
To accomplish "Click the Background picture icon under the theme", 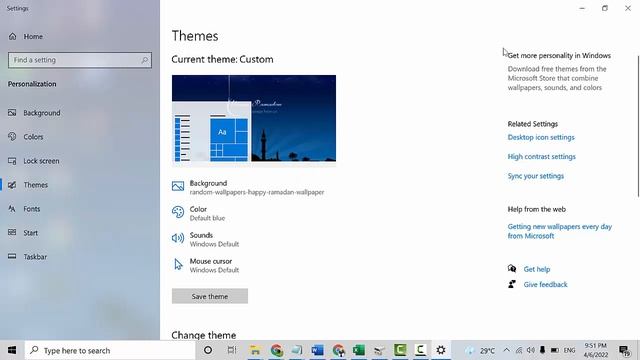I will 178,186.
